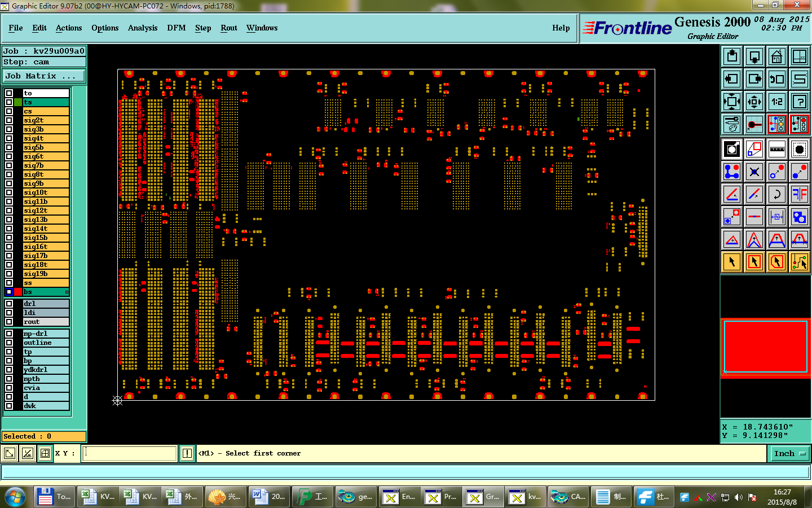Open the Windows menu

pyautogui.click(x=262, y=28)
